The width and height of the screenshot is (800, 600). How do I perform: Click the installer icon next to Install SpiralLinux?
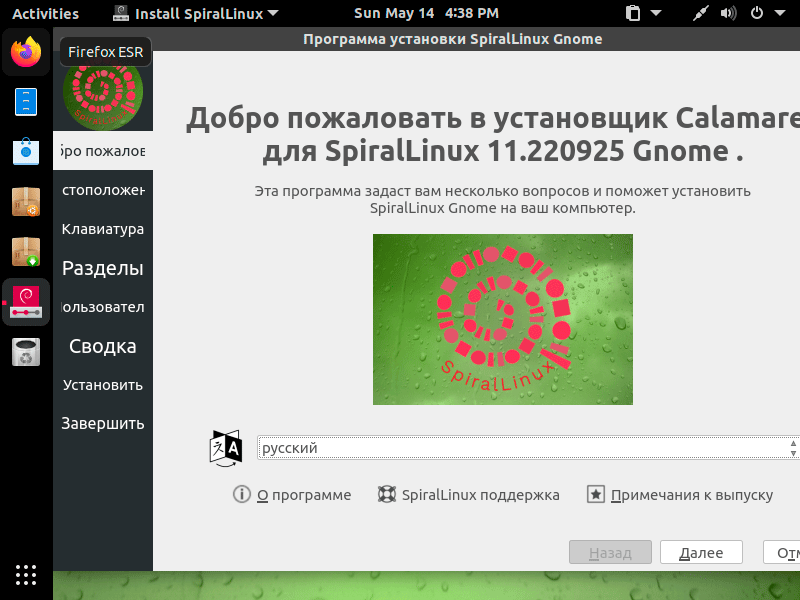coord(120,13)
